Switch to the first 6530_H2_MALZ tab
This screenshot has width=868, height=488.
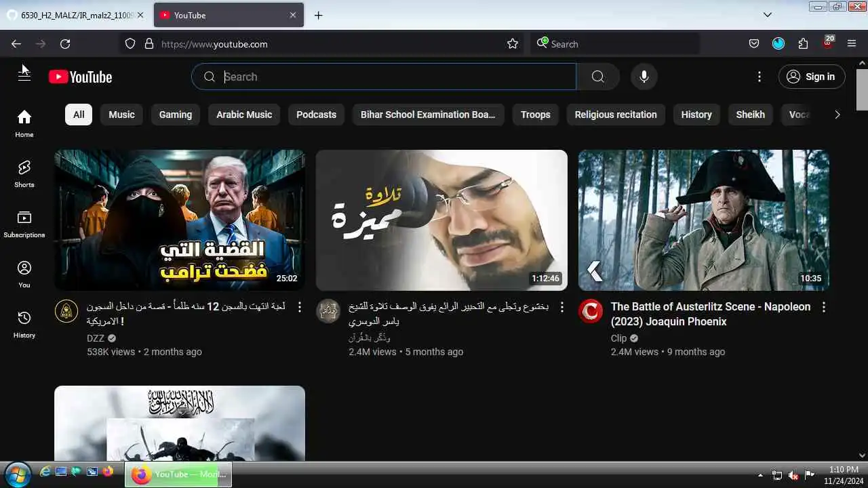(75, 15)
